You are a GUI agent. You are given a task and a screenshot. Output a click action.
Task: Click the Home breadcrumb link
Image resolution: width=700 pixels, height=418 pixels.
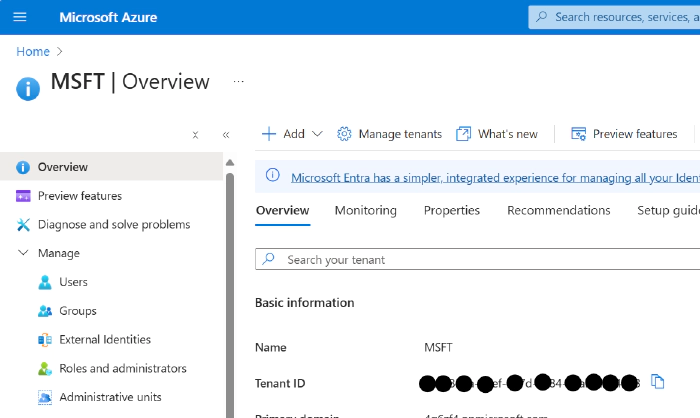(32, 50)
